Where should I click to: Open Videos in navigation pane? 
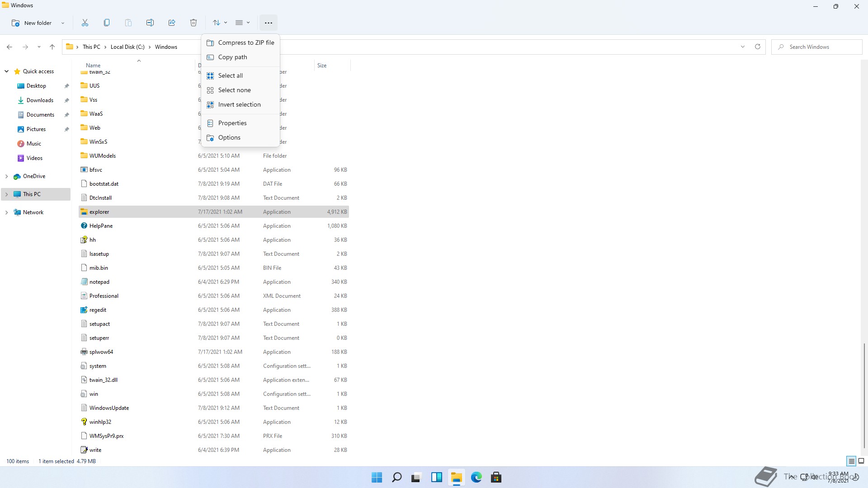click(x=34, y=158)
